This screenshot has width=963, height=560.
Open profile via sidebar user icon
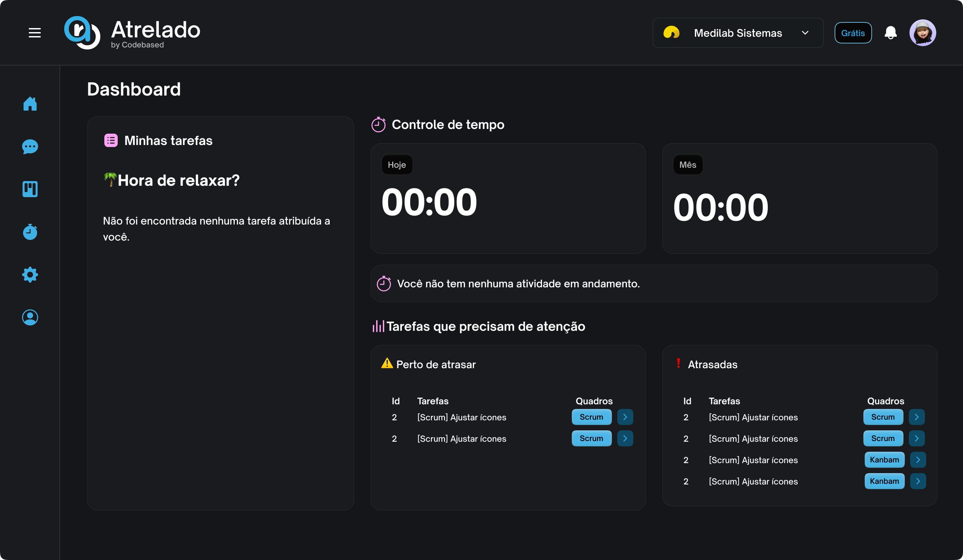point(30,317)
